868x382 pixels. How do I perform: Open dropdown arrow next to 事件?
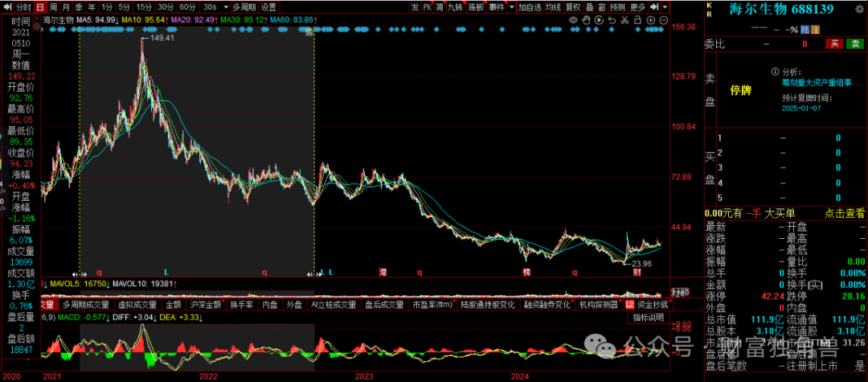511,6
